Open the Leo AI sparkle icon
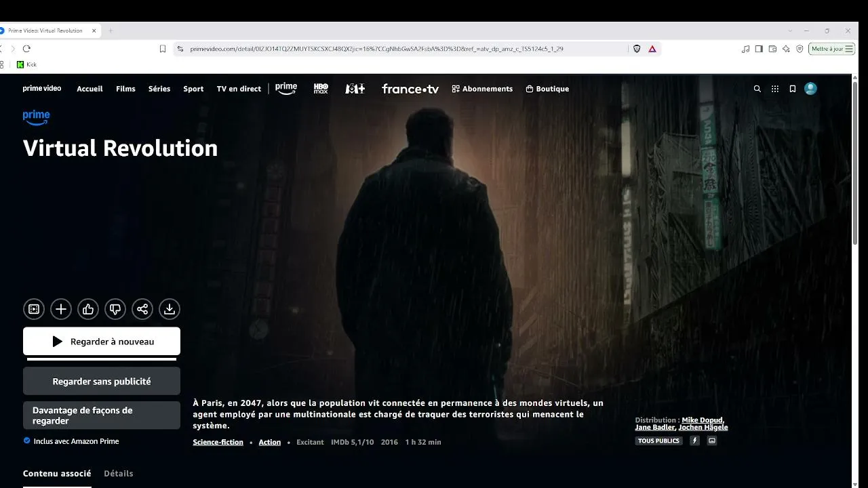This screenshot has width=868, height=488. click(786, 49)
